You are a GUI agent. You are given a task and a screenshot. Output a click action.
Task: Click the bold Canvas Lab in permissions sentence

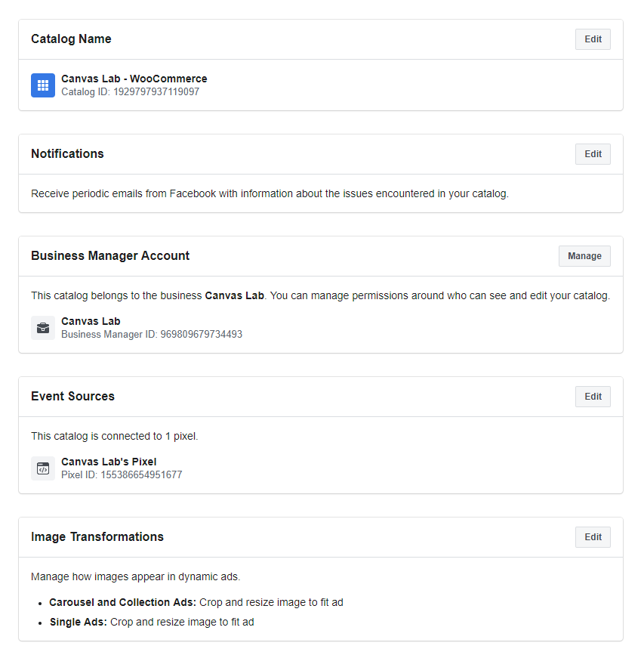coord(234,295)
